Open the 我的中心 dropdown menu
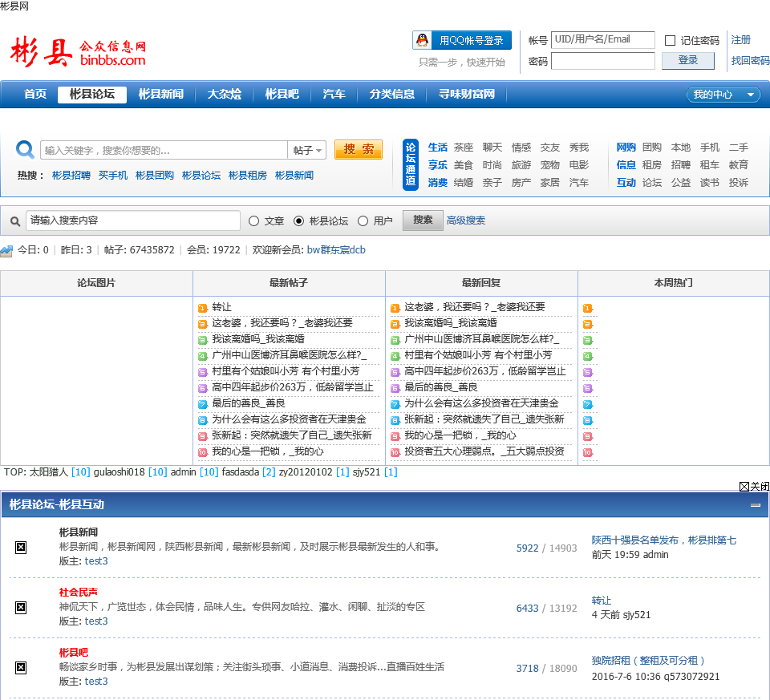The width and height of the screenshot is (770, 700). point(723,95)
